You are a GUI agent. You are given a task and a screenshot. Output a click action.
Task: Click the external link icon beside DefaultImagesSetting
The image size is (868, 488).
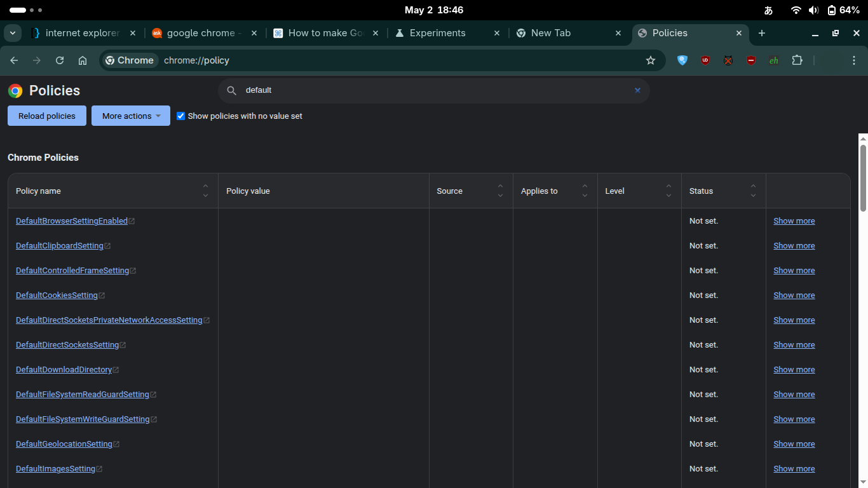(99, 469)
